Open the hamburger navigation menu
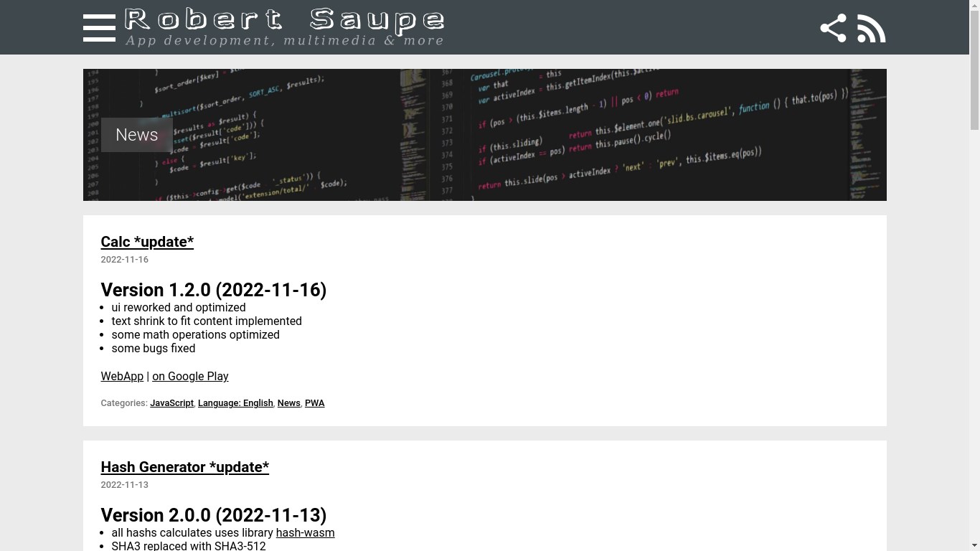This screenshot has height=551, width=980. pyautogui.click(x=99, y=28)
